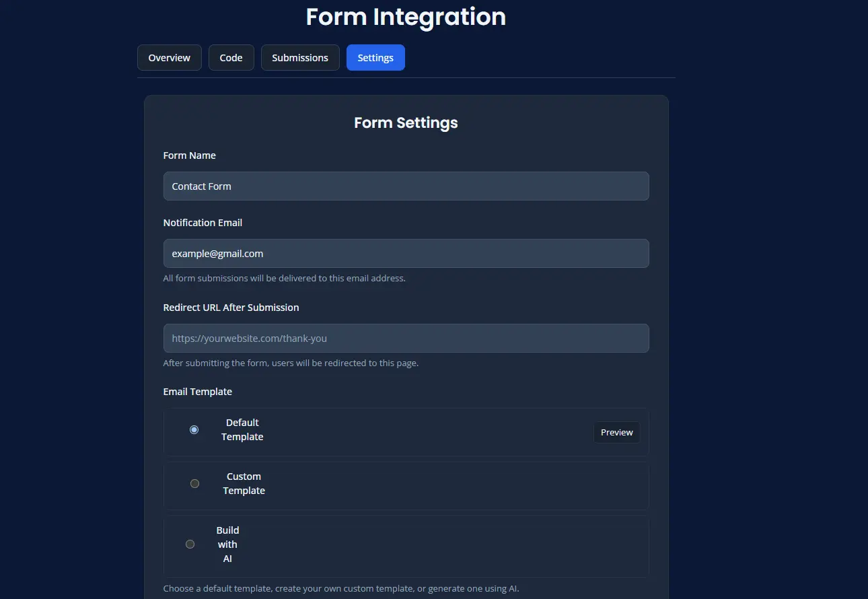Click the Form Settings heading
This screenshot has height=599, width=868.
pos(406,122)
